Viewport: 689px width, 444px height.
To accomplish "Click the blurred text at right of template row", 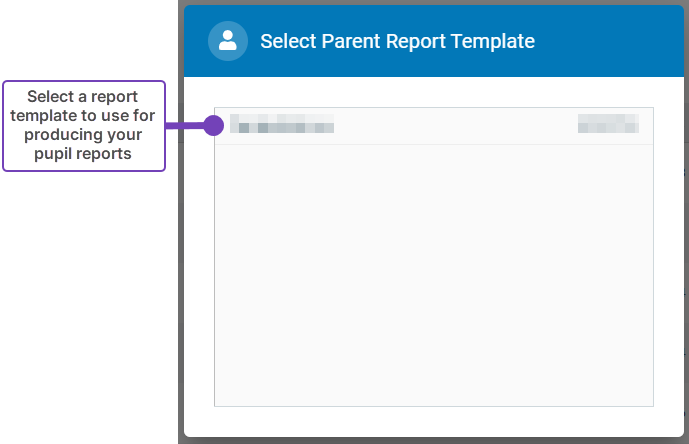I will pos(608,124).
